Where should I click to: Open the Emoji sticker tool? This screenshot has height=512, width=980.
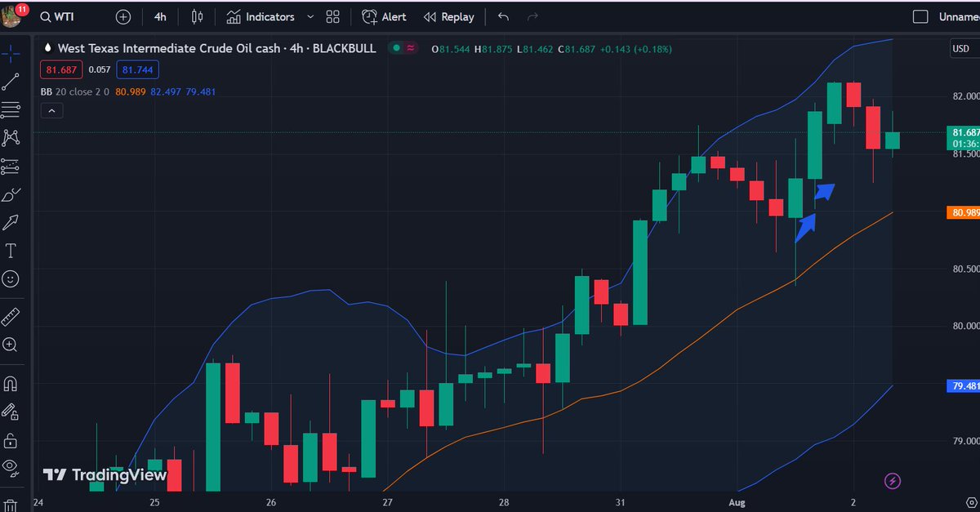11,278
